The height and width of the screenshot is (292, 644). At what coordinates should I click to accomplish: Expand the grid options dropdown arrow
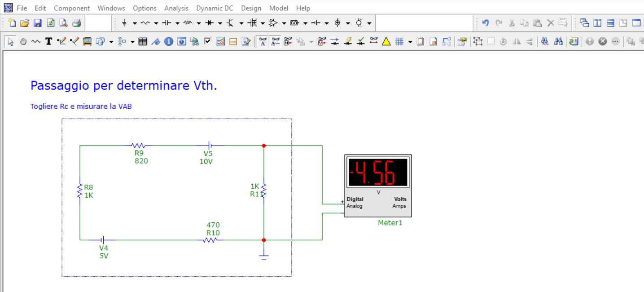(x=410, y=42)
